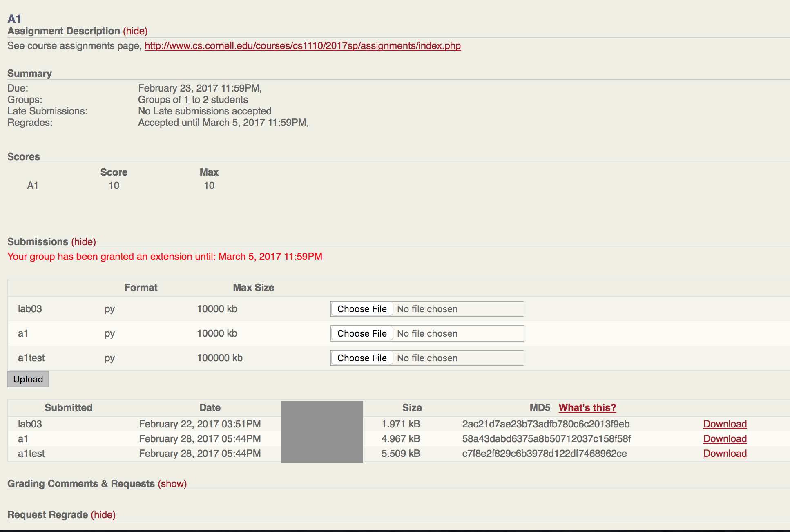Download the submitted lab03 file

tap(725, 424)
